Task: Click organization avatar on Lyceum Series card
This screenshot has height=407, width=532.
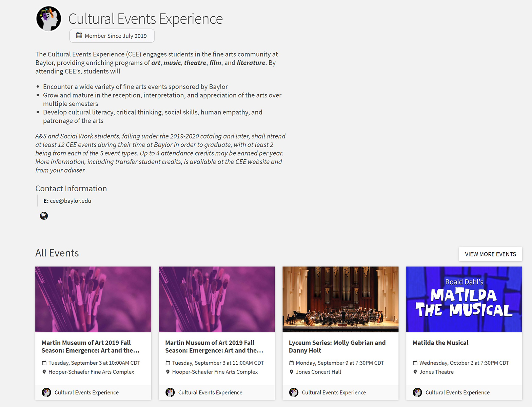Action: (x=294, y=392)
